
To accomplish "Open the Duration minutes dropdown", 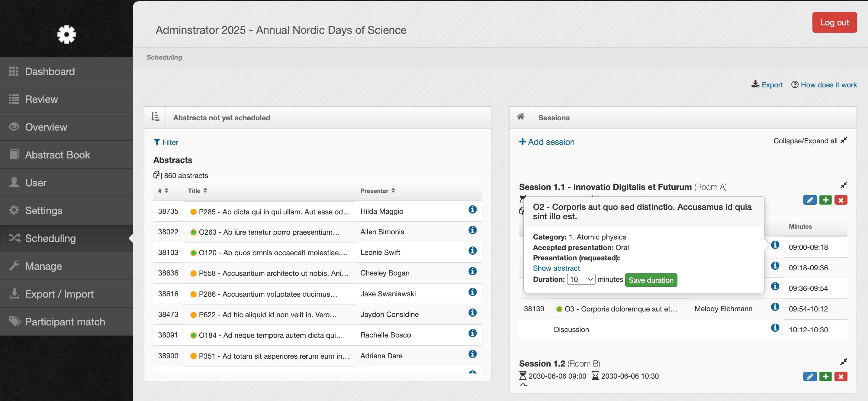I will click(581, 279).
